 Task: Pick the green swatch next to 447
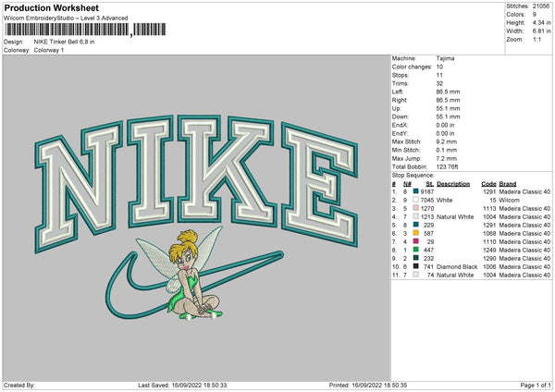[x=415, y=250]
